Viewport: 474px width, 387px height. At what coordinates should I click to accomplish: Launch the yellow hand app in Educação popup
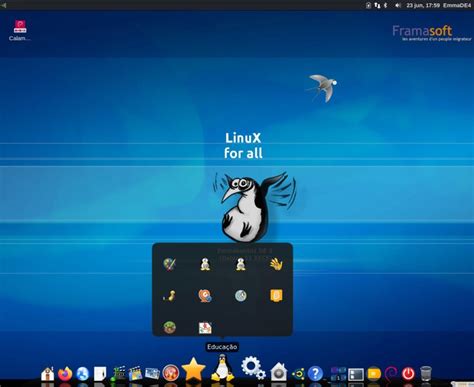point(276,264)
